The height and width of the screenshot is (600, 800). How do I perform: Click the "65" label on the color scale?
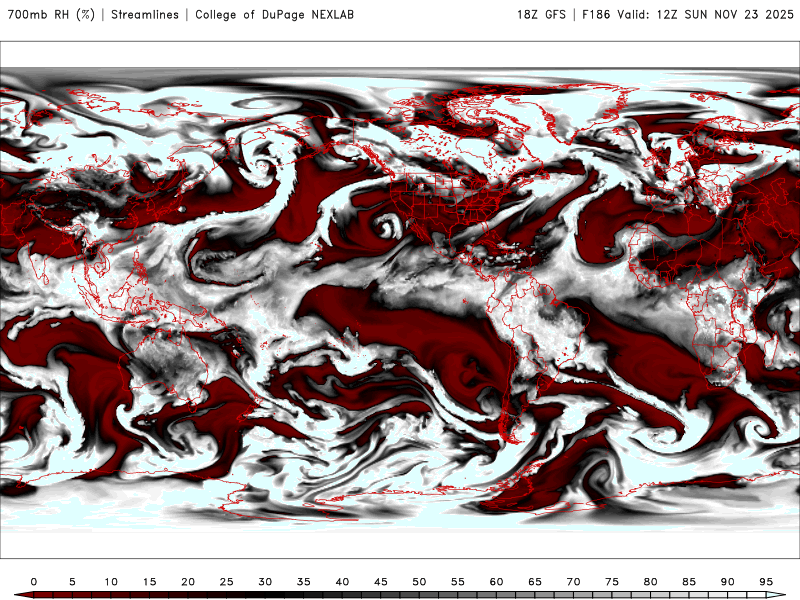tap(535, 582)
